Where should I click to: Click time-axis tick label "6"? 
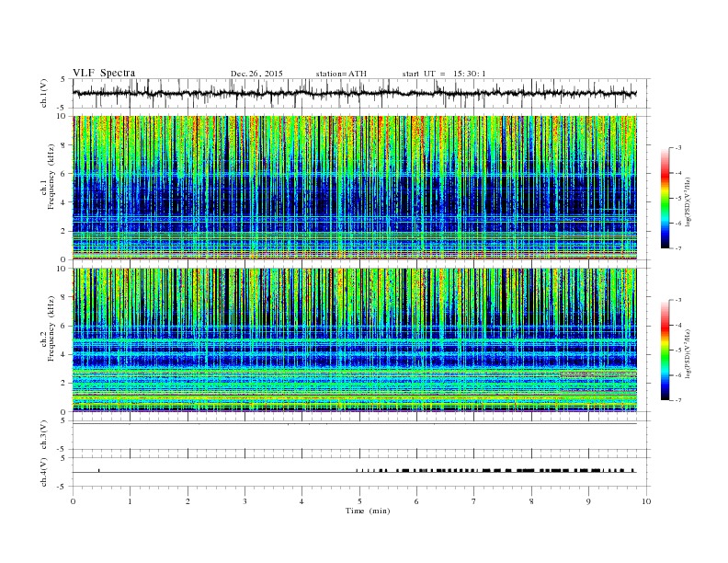(x=416, y=501)
